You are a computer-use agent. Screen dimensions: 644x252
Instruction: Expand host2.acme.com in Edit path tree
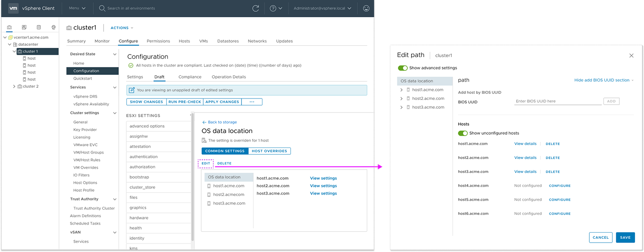click(x=401, y=98)
